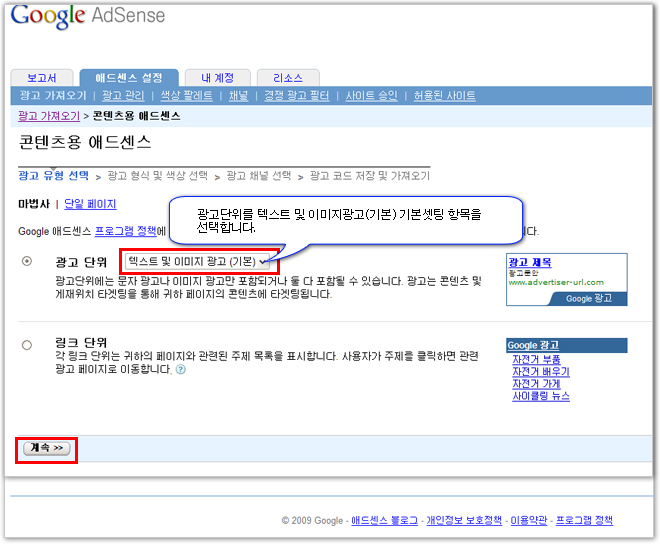Image resolution: width=660 pixels, height=544 pixels.
Task: Open 경쟁 광고 필터 in the sub-navigation
Action: 296,96
